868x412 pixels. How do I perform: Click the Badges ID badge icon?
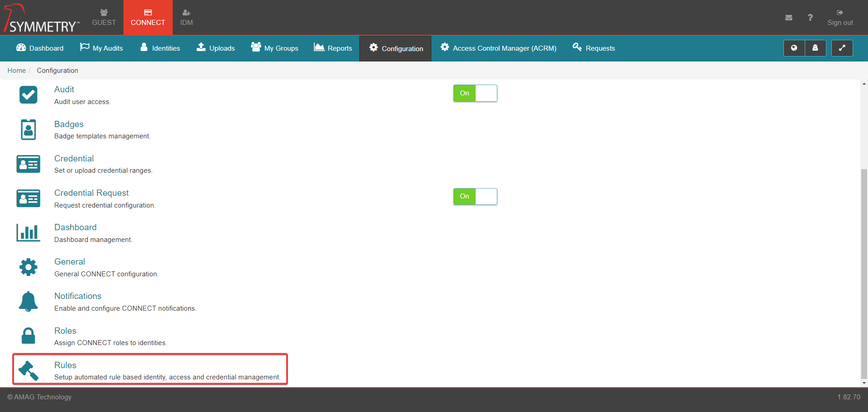[x=28, y=129]
